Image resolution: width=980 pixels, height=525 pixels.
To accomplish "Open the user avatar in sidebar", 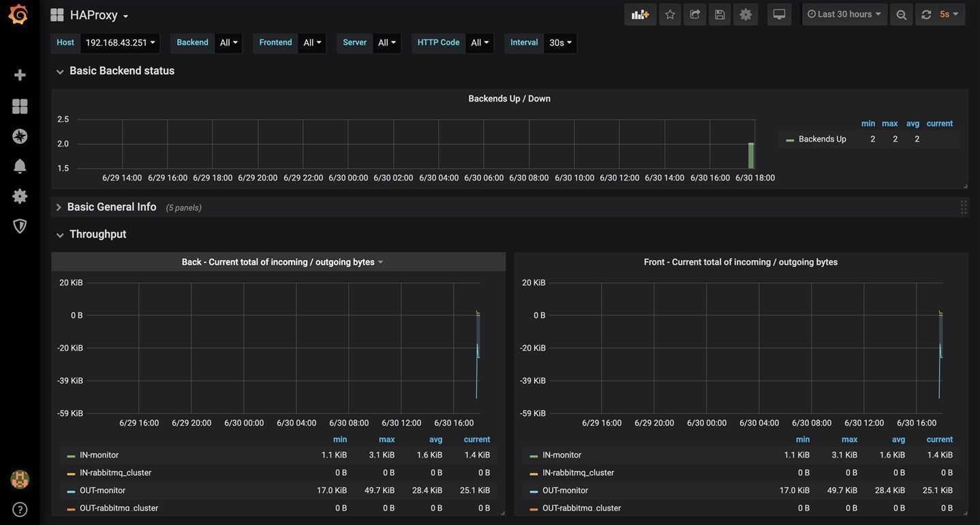I will point(20,479).
